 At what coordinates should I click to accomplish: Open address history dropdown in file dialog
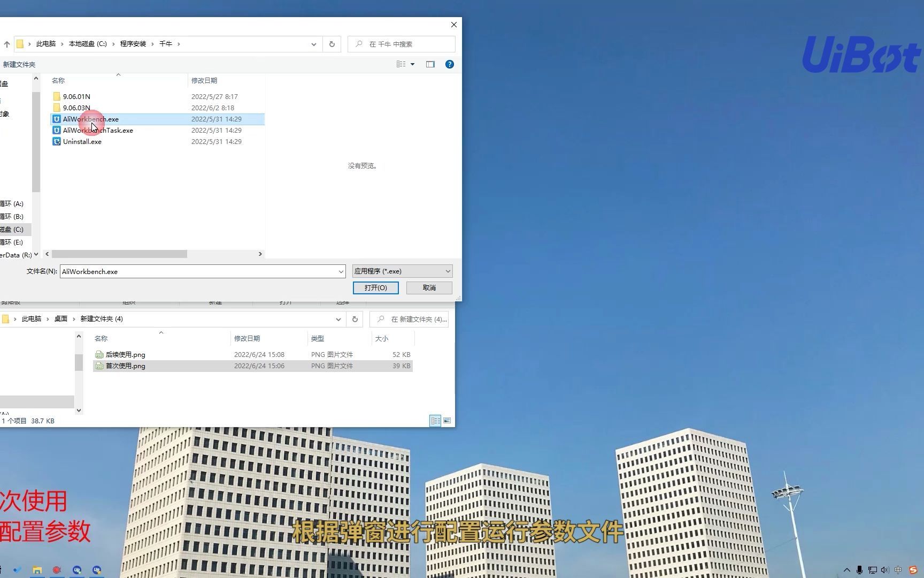click(x=314, y=44)
